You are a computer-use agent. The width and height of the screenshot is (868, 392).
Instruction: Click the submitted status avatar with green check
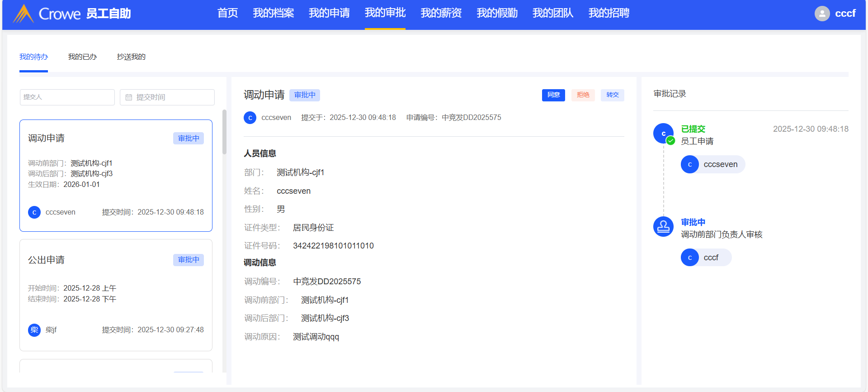(663, 134)
